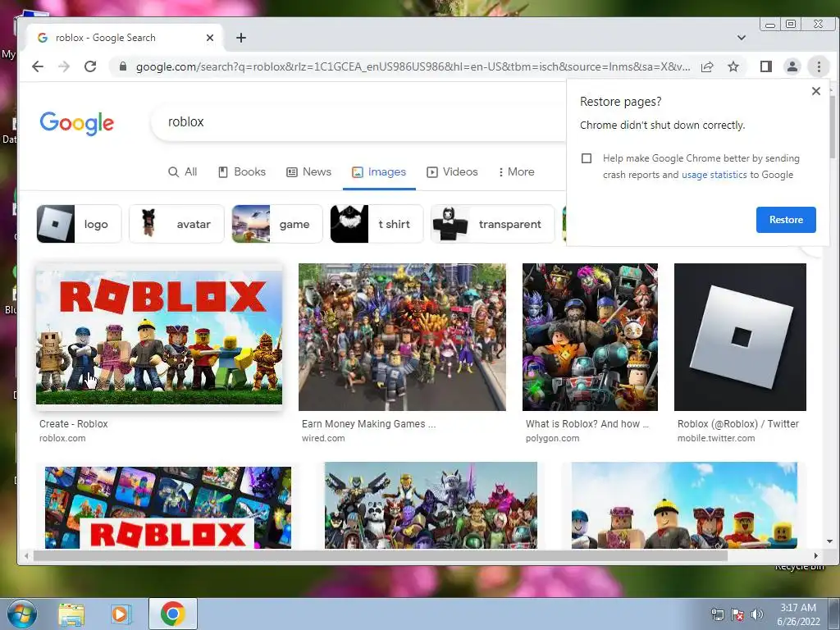Click the horizontal scrollbar
This screenshot has height=630, width=840.
coord(381,556)
